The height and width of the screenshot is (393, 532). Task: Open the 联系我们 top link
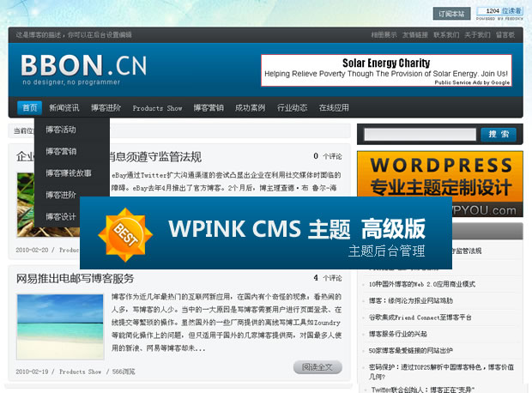point(446,35)
